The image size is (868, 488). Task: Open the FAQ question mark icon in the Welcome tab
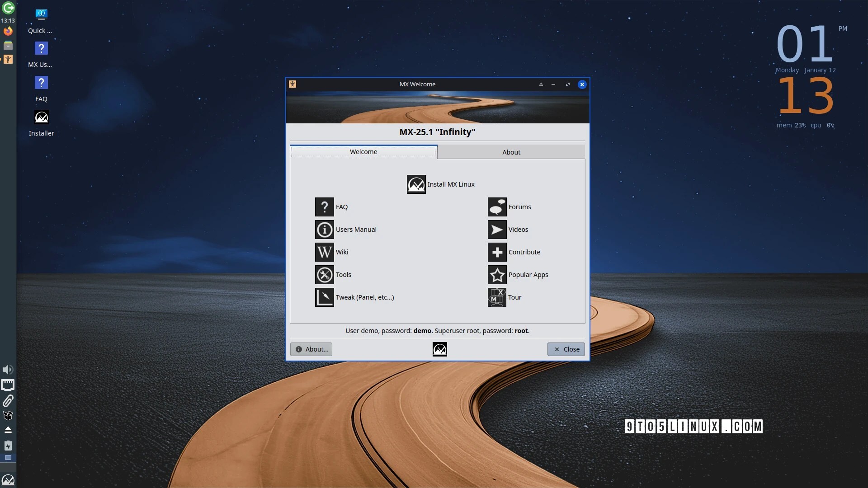(324, 207)
